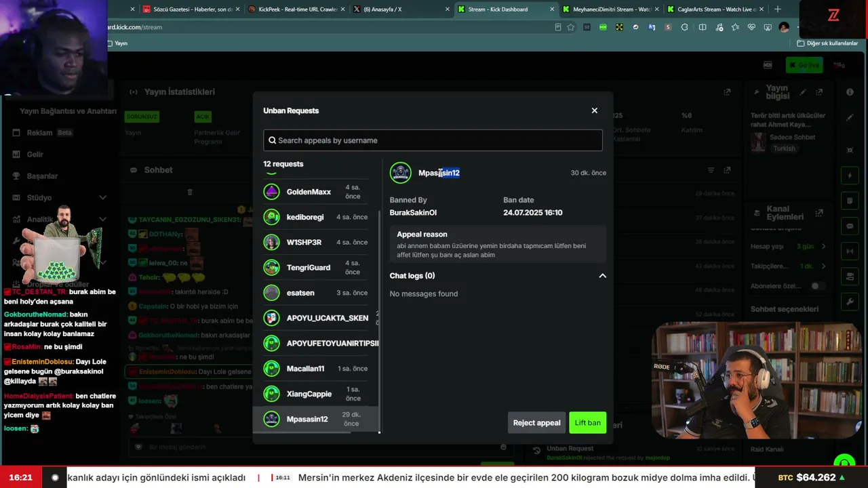
Task: Expand the Hesap yaşı option
Action: tap(823, 246)
